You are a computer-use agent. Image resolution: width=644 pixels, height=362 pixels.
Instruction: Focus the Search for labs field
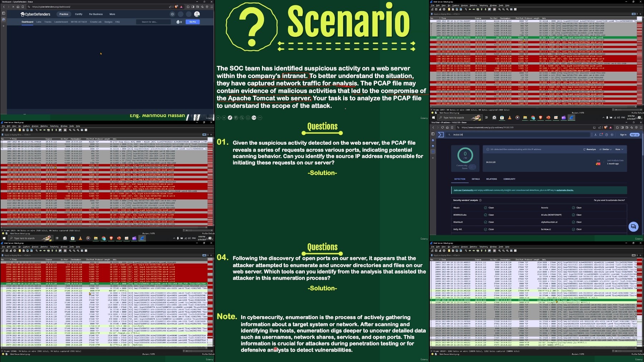pyautogui.click(x=154, y=22)
